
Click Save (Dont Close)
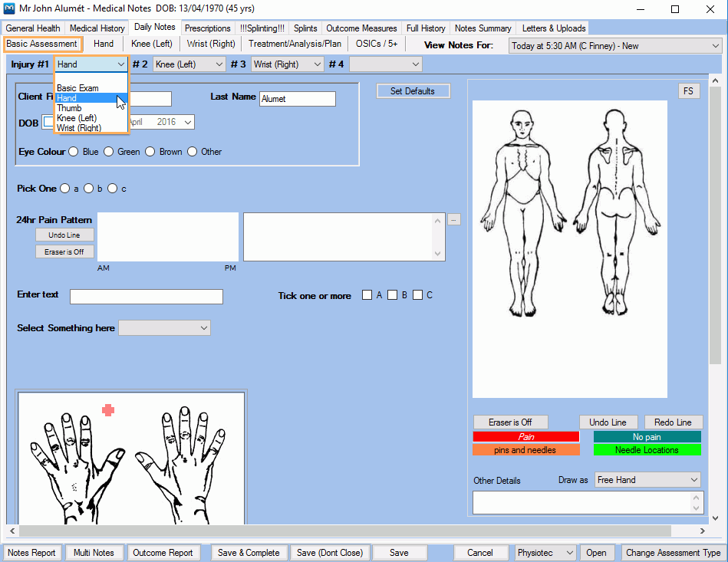pos(330,553)
